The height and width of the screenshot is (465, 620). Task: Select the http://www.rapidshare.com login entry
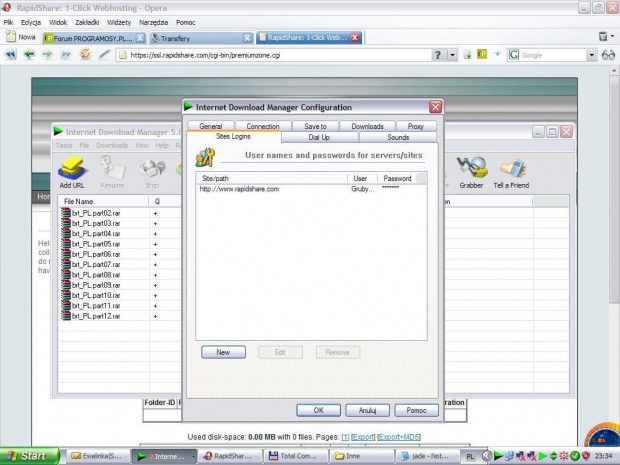click(311, 189)
